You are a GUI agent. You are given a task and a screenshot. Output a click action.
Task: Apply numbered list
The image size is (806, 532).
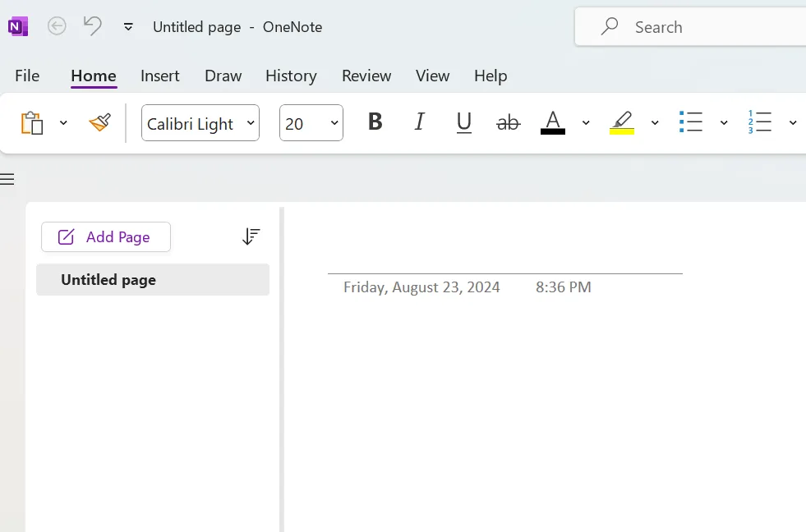[760, 122]
